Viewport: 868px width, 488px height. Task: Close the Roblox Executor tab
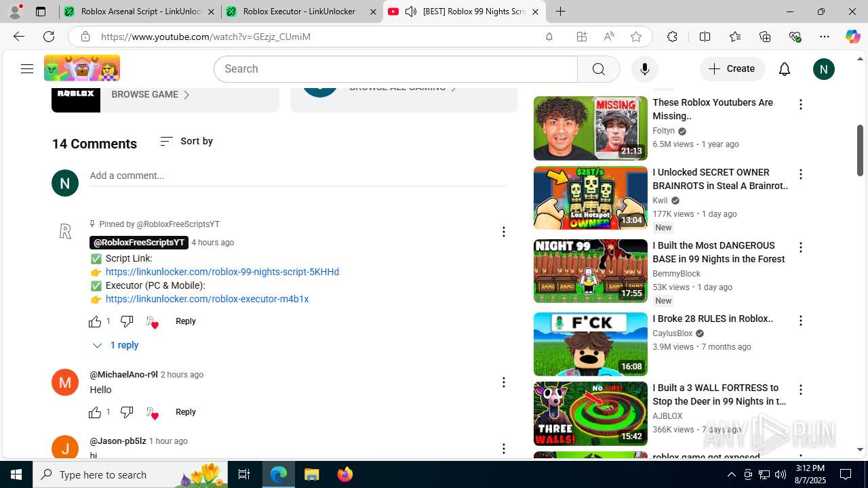click(x=373, y=12)
